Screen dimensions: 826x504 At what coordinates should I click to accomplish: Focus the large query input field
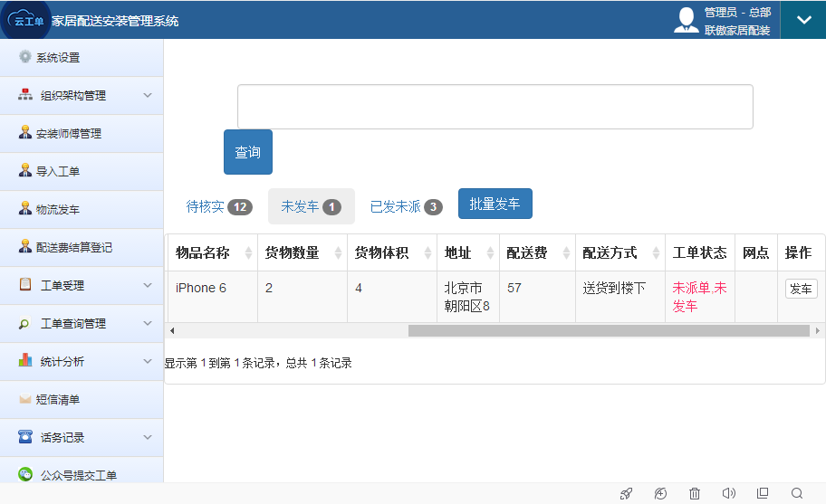click(x=495, y=107)
